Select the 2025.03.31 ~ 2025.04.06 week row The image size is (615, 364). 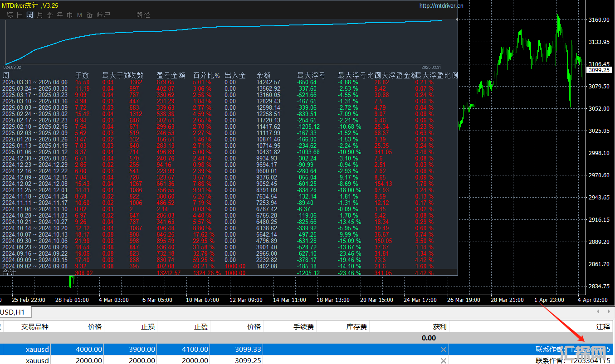pyautogui.click(x=34, y=83)
